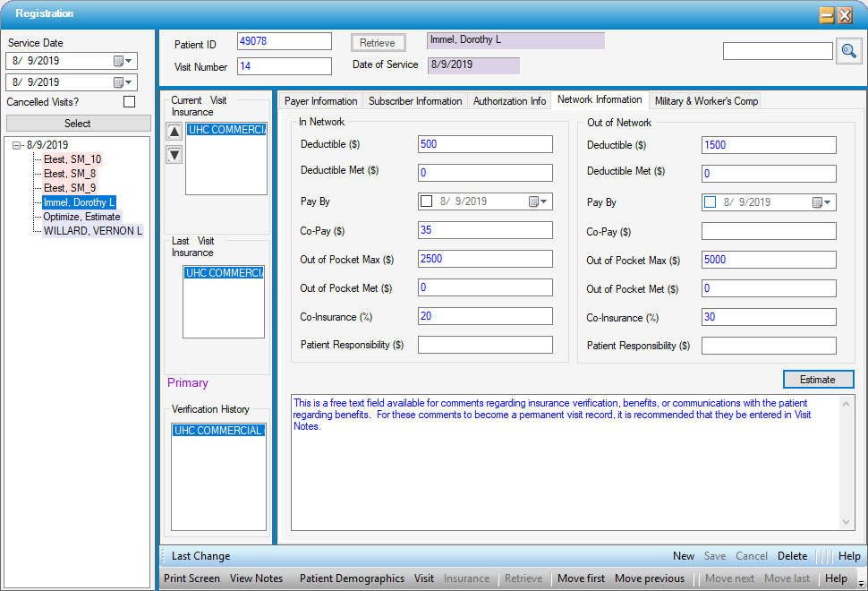The height and width of the screenshot is (591, 868).
Task: Open Patient Demographics from bottom toolbar
Action: 352,578
